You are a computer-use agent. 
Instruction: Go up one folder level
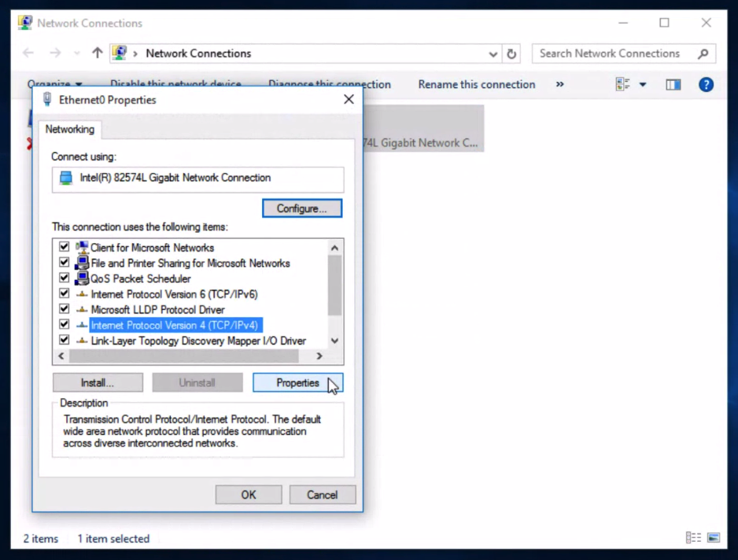pos(97,53)
